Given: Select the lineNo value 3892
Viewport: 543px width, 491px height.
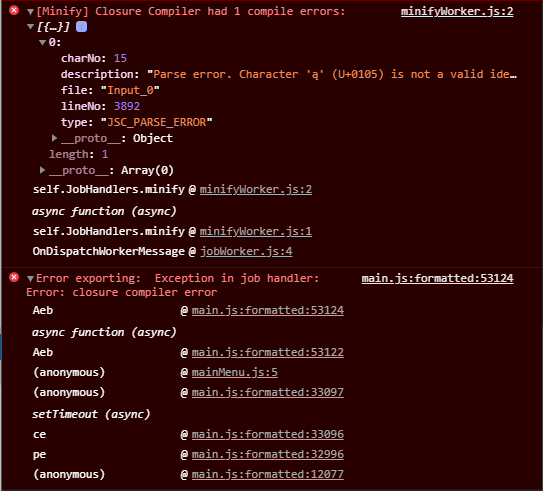Looking at the screenshot, I should pos(127,106).
